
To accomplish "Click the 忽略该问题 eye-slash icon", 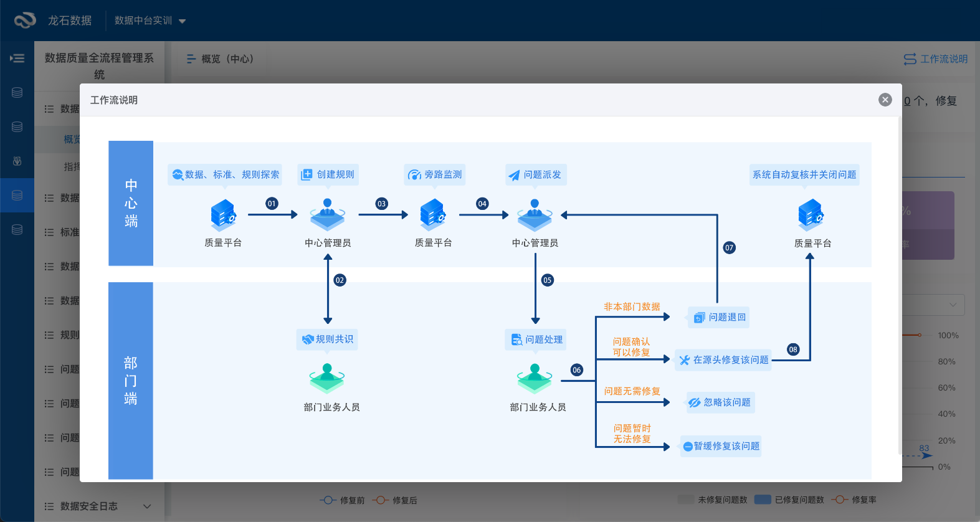I will (x=694, y=402).
